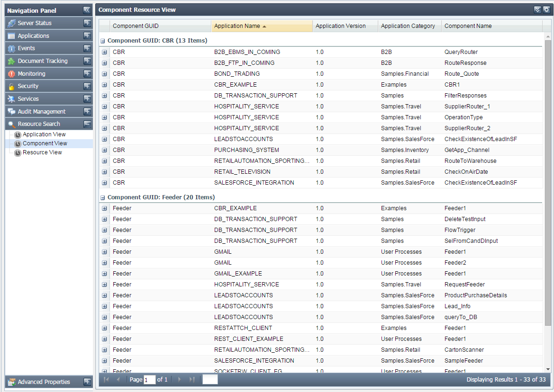Click the settings gear in Component Resource View header
The image size is (554, 392).
point(546,10)
